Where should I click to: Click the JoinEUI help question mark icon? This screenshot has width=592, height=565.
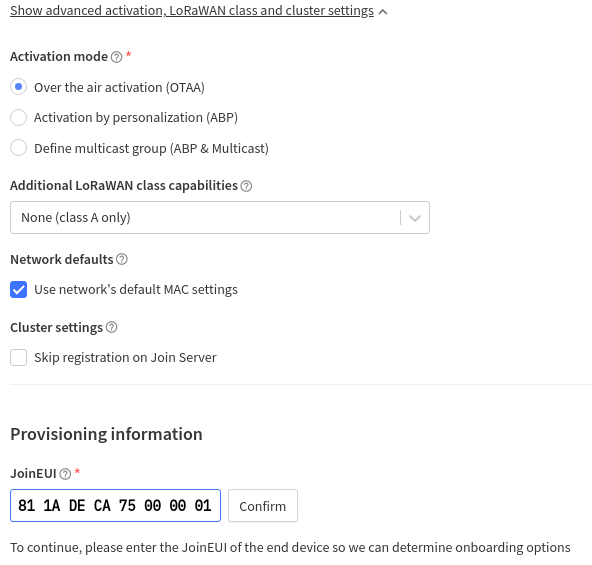coord(65,474)
